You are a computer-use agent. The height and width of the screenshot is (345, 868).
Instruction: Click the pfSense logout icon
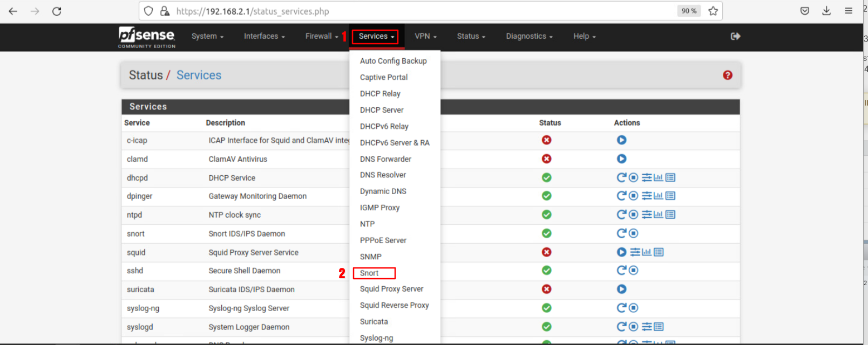pos(735,36)
